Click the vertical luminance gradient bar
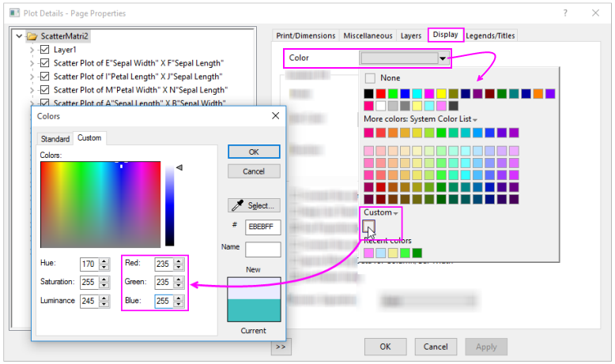This screenshot has height=364, width=615. click(169, 205)
